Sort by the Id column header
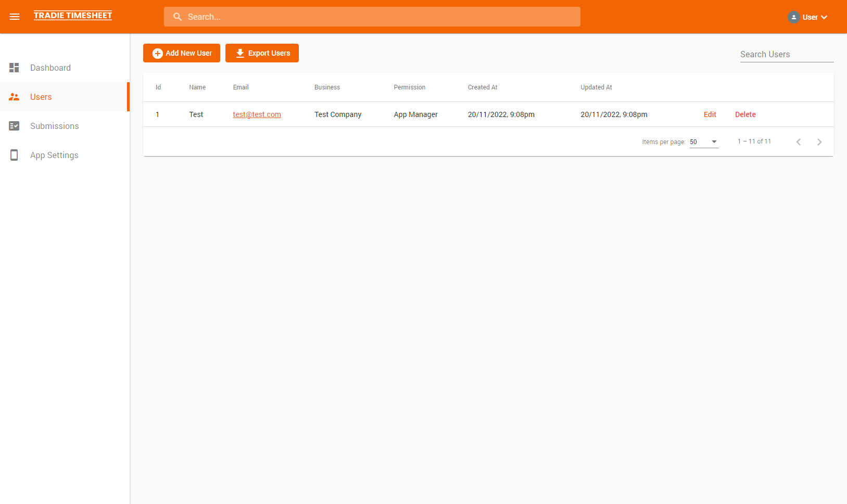847x504 pixels. (158, 87)
